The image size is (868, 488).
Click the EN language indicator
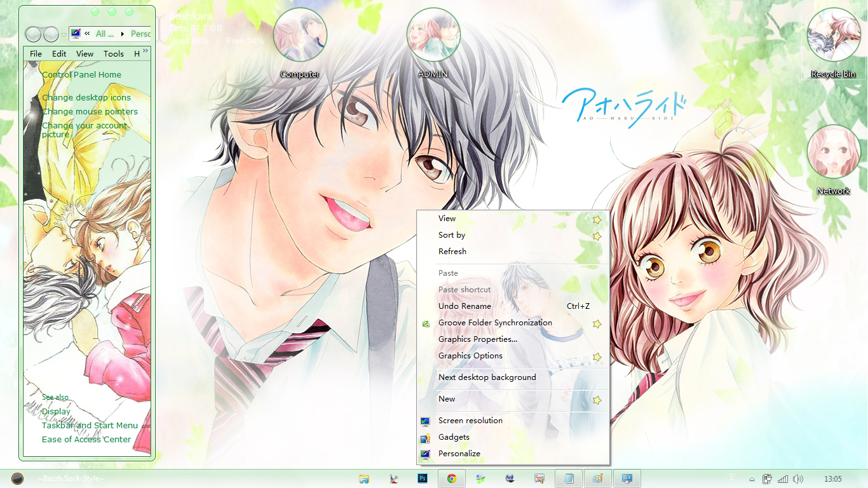(x=734, y=477)
